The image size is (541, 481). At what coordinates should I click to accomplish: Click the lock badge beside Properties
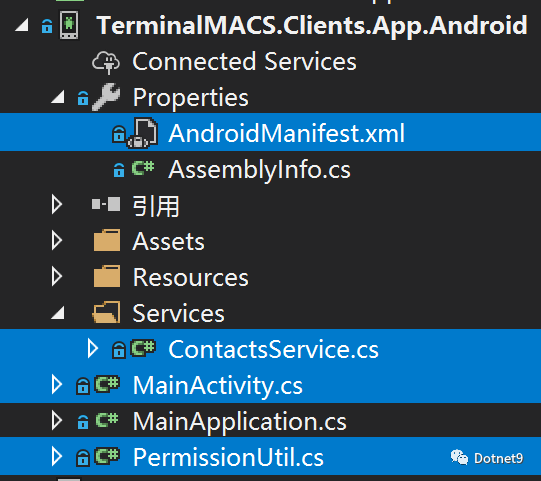tap(83, 98)
